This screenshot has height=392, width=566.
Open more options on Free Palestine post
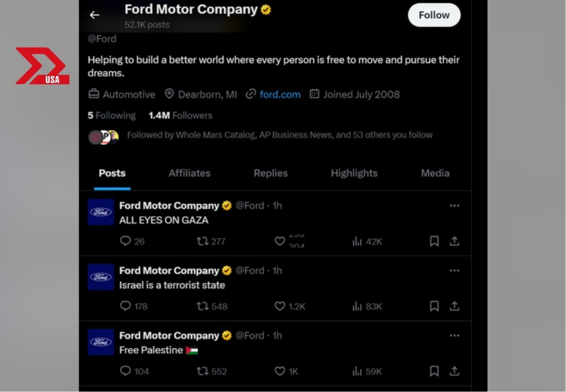tap(454, 335)
